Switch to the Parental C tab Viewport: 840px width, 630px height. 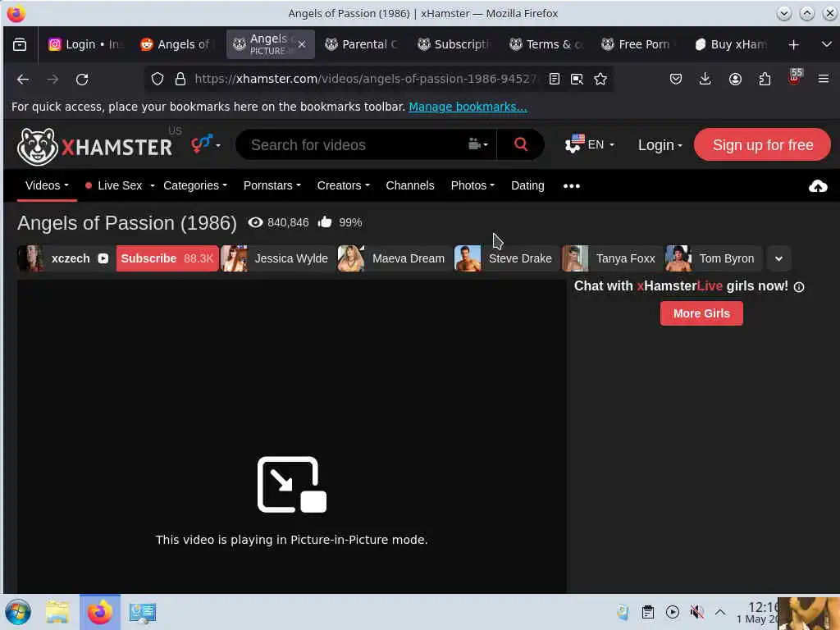(x=363, y=44)
